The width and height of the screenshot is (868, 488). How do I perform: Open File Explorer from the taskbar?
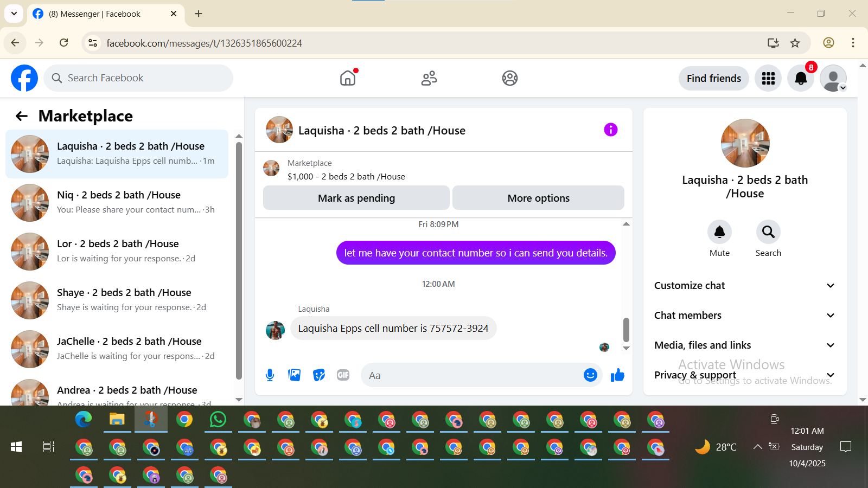tap(117, 419)
